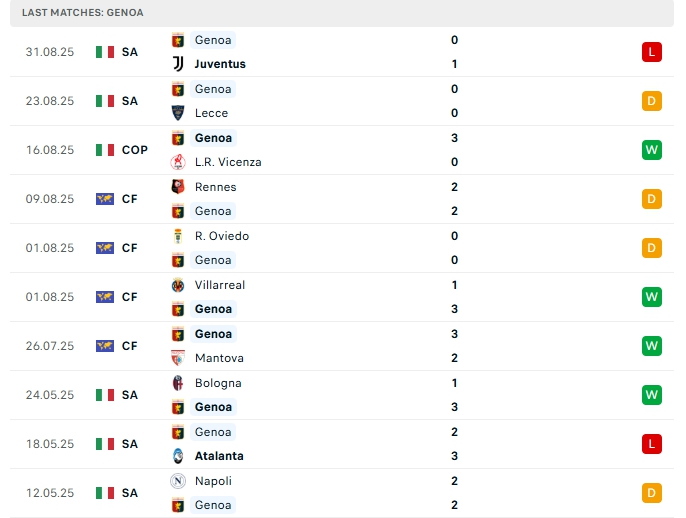Click the Napoli club crest icon
Screen dimensions: 686x518
(179, 481)
